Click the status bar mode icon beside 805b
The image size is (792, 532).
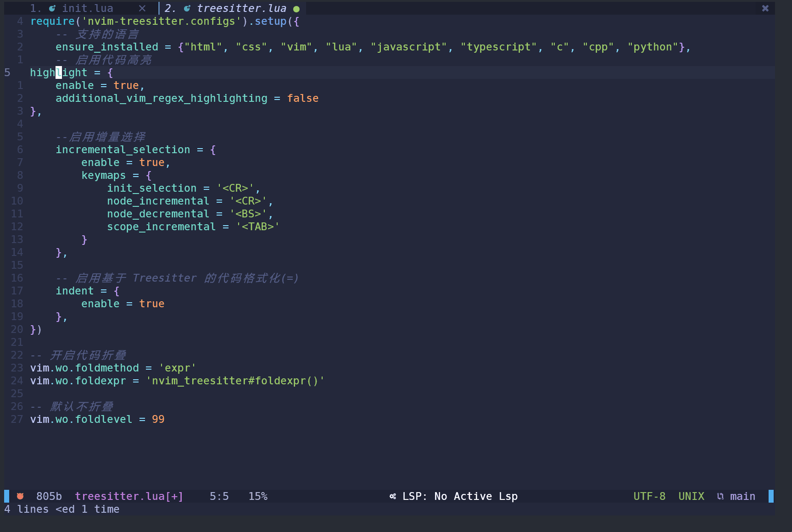coord(20,496)
